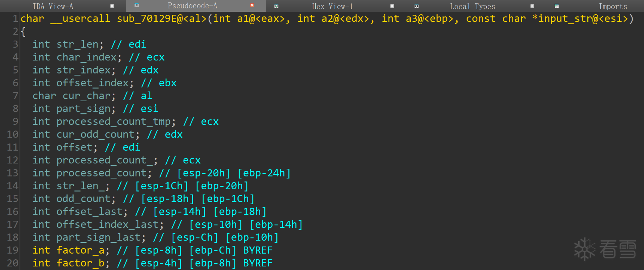Close the Hex View-1 tab
644x270 pixels.
tap(392, 6)
